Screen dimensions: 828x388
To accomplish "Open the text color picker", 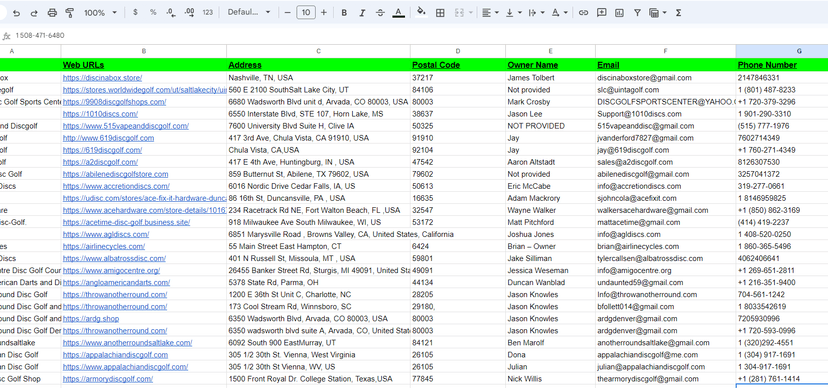I will (x=399, y=13).
